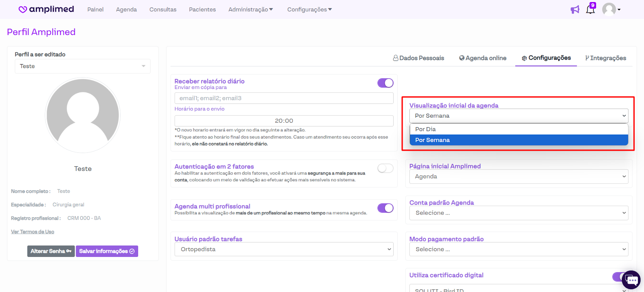644x292 pixels.
Task: Open the Ver Termos de Uso link
Action: [x=33, y=232]
